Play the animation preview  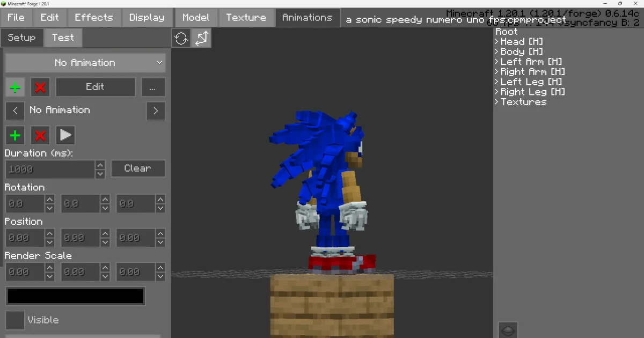(x=65, y=135)
